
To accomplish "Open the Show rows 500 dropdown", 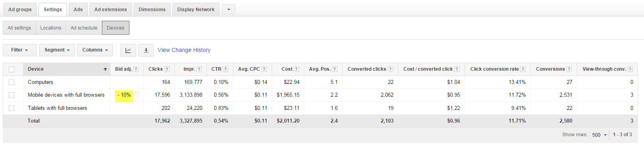I will [x=599, y=135].
